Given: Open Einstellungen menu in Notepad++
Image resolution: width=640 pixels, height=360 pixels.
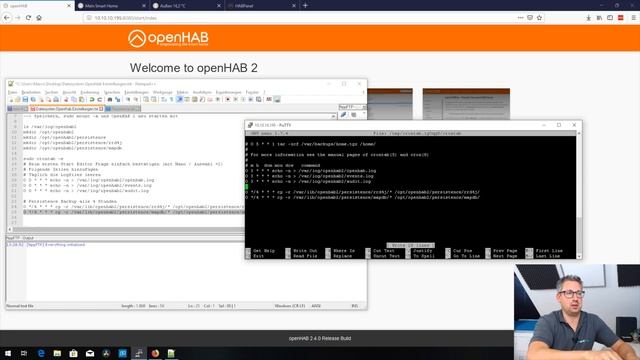Looking at the screenshot, I should pos(136,92).
